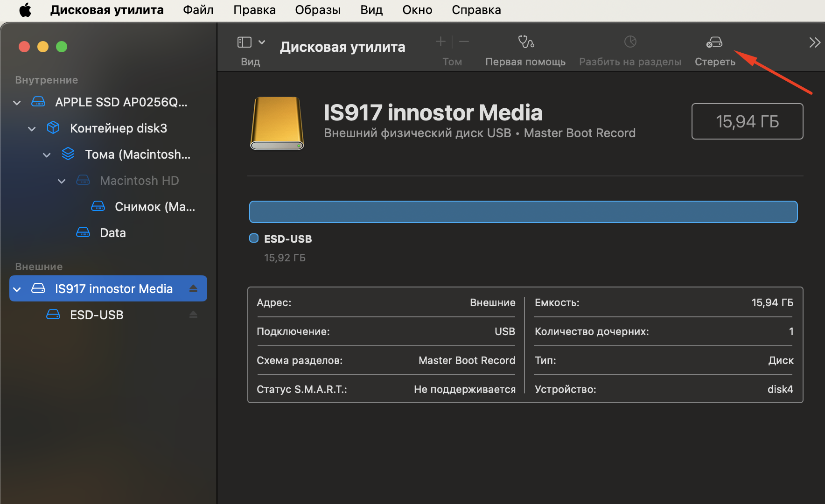This screenshot has width=825, height=504.
Task: Collapse the APPLE SSD AP0256Q tree node
Action: (x=17, y=103)
